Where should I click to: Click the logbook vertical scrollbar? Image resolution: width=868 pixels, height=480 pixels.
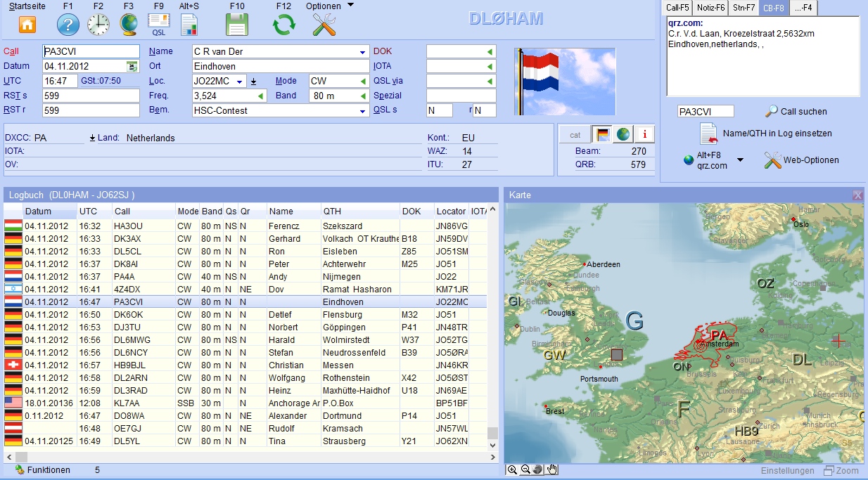(x=493, y=327)
